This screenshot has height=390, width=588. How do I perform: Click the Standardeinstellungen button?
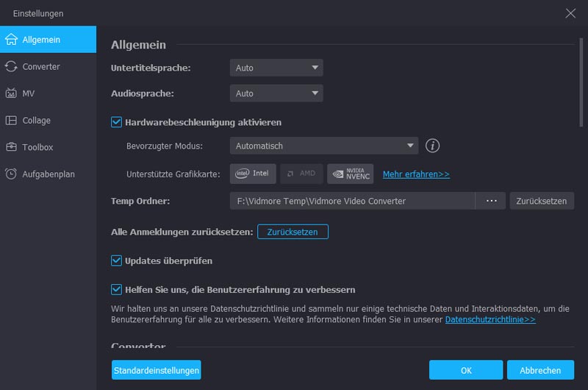pos(157,370)
